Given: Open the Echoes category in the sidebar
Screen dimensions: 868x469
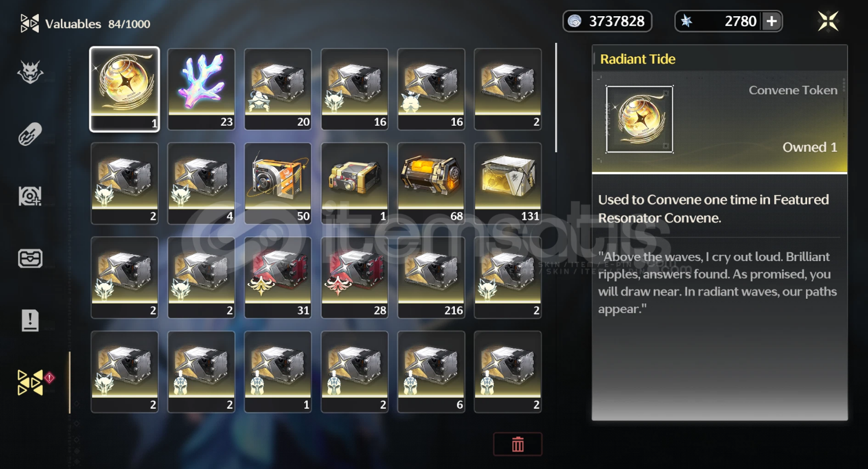Looking at the screenshot, I should [x=30, y=72].
